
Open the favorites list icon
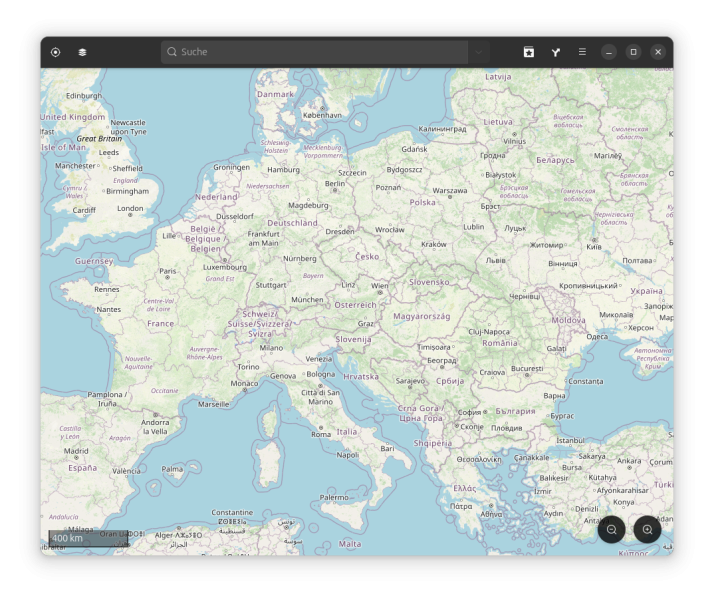coord(529,52)
